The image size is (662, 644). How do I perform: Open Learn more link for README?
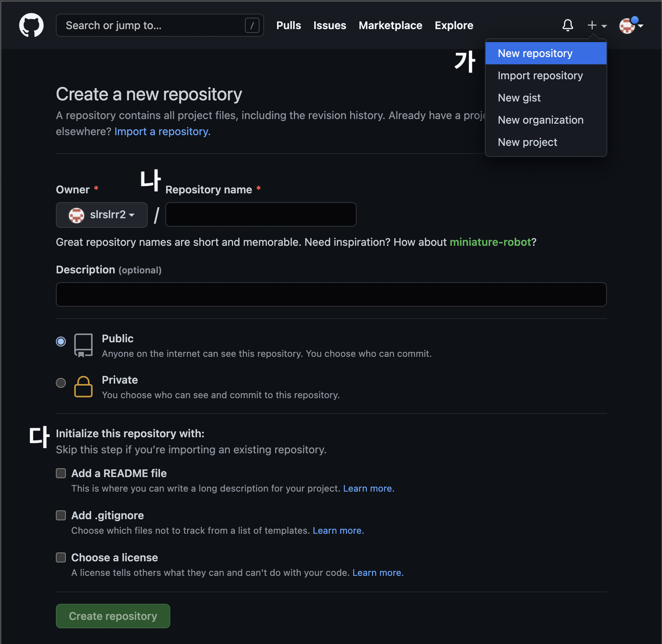pos(369,489)
